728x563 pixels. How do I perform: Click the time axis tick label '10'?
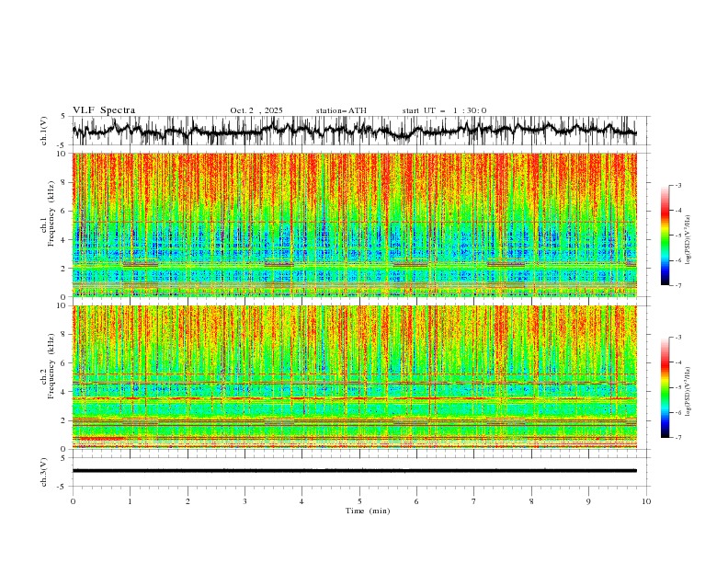(646, 501)
